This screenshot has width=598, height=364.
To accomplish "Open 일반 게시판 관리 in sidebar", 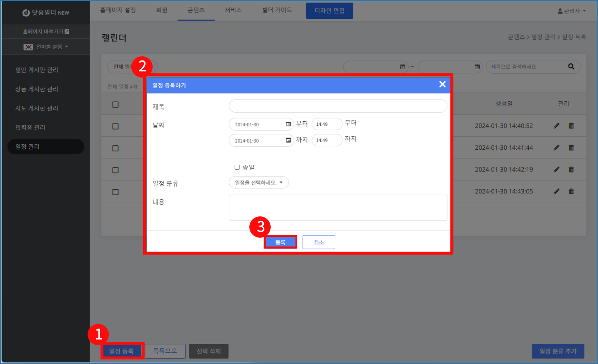I will coord(37,70).
